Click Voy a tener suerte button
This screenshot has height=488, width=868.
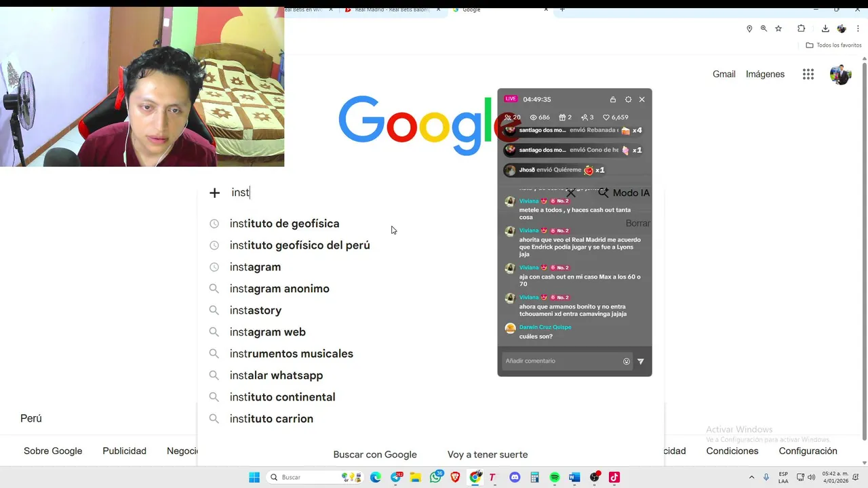pyautogui.click(x=488, y=455)
